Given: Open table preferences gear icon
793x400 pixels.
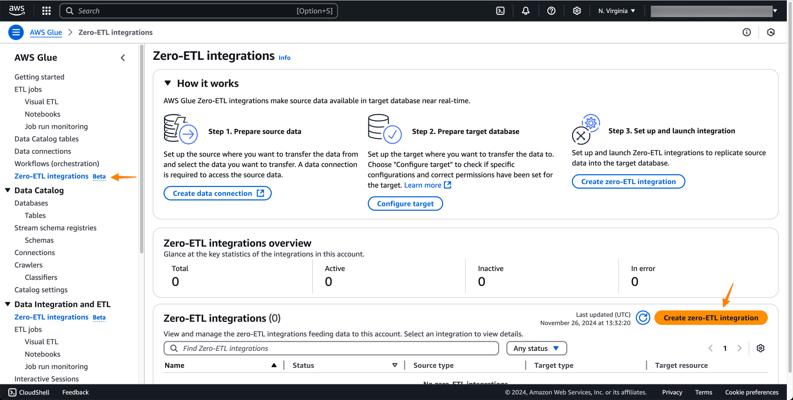Looking at the screenshot, I should click(x=760, y=348).
